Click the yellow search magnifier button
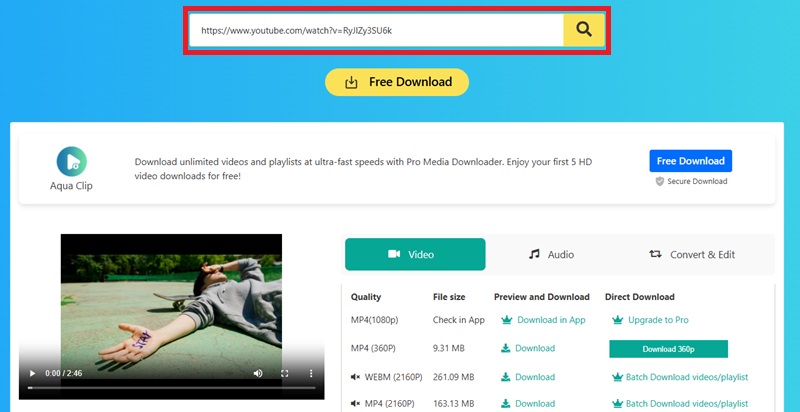 point(584,30)
